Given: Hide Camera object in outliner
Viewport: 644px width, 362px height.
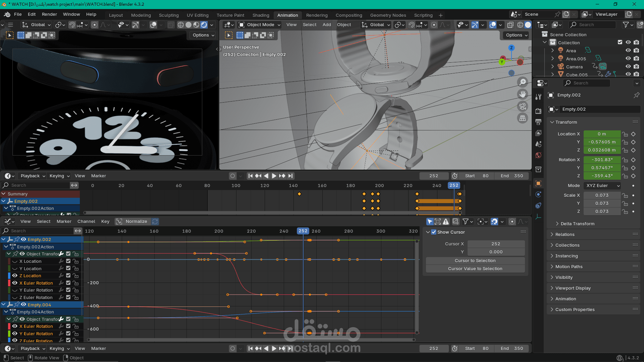Looking at the screenshot, I should click(x=628, y=67).
